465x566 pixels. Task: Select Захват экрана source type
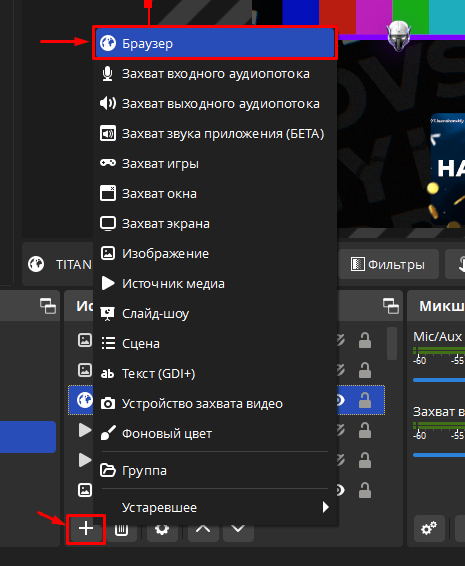click(x=215, y=223)
